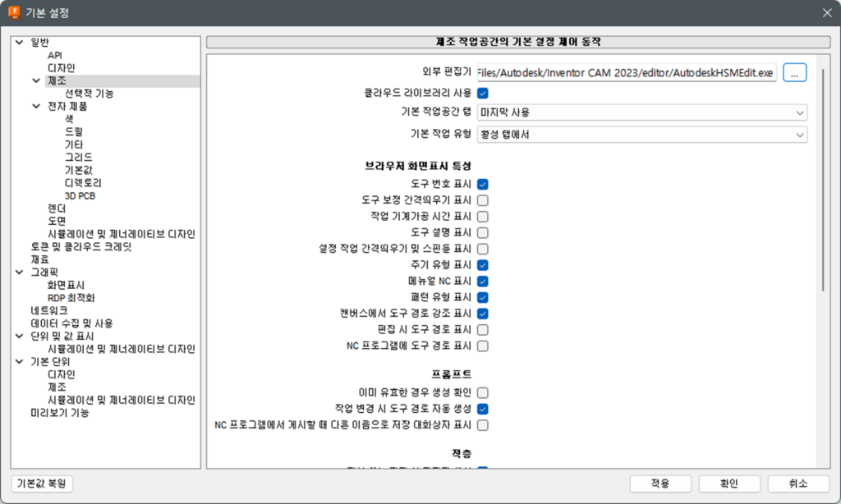Toggle 클라우드 라이브러리 사용 checkbox
The height and width of the screenshot is (504, 841).
pyautogui.click(x=483, y=94)
